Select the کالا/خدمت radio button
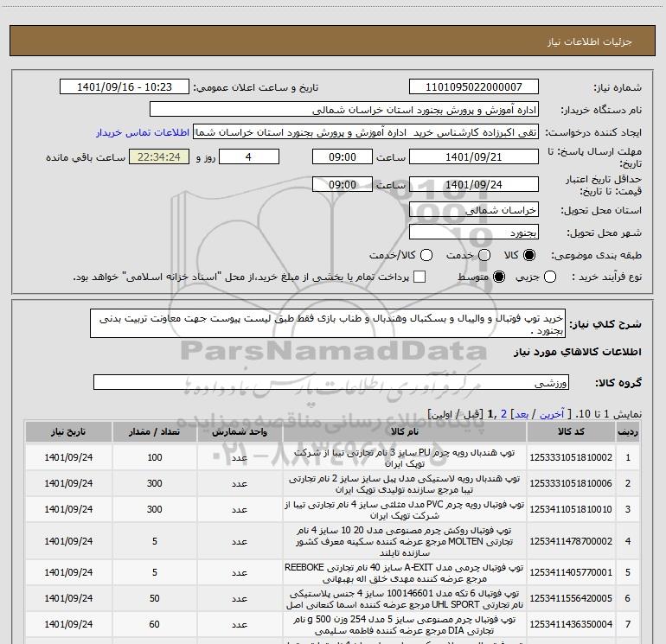 click(x=426, y=255)
